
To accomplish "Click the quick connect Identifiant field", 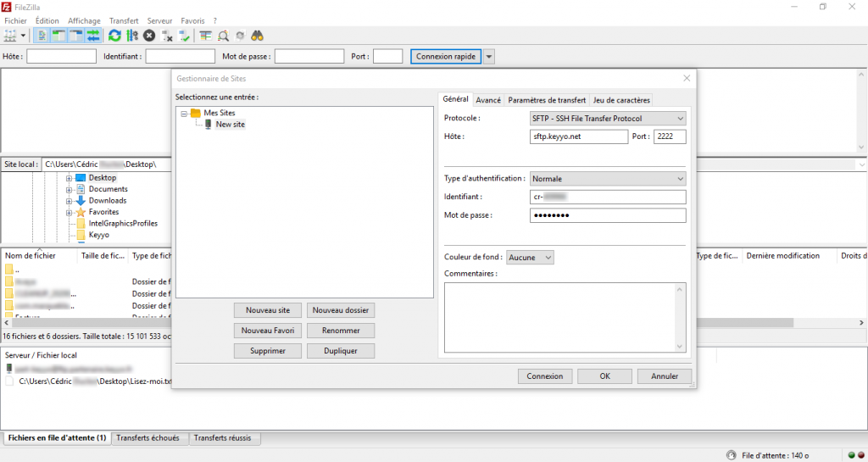I will (180, 57).
